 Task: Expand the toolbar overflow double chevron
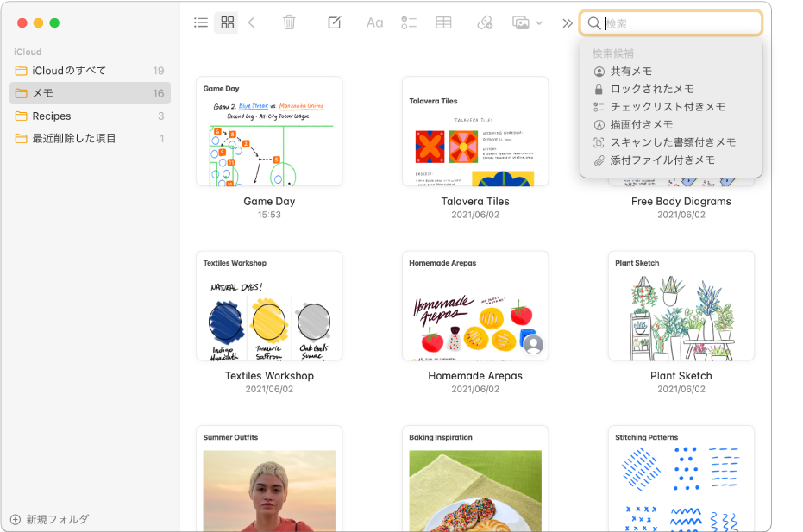pos(567,22)
